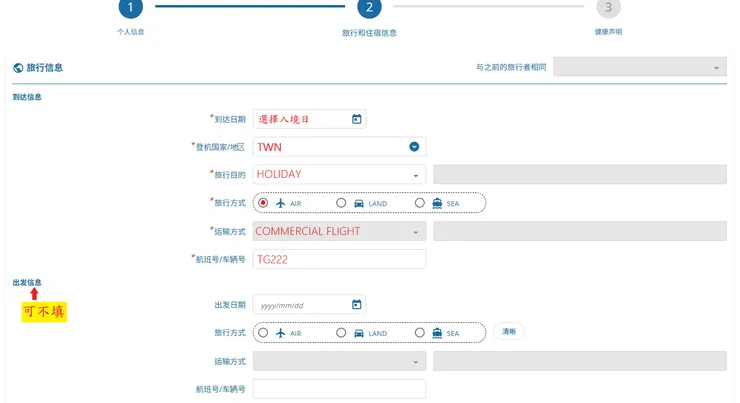Click the TG222 flight number field
Viewport: 740px width, 403px height.
click(x=339, y=259)
